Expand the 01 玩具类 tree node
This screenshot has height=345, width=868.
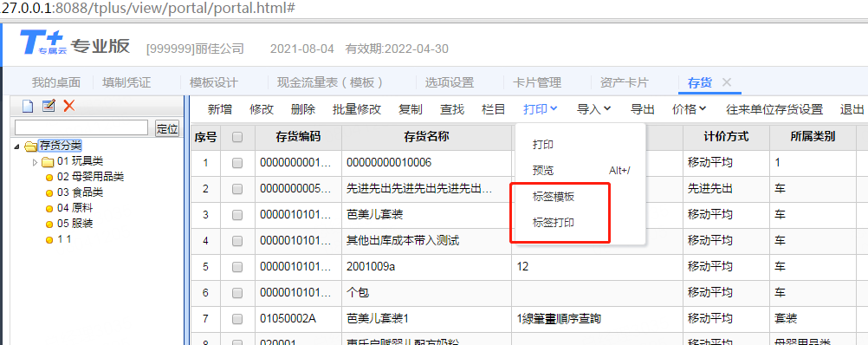(x=36, y=162)
